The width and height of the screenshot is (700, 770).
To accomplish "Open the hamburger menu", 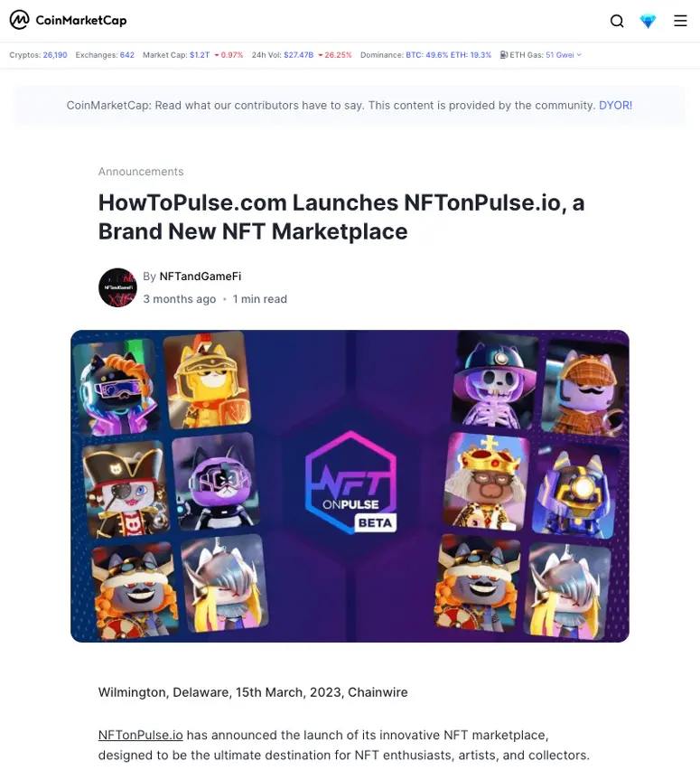I will [680, 21].
